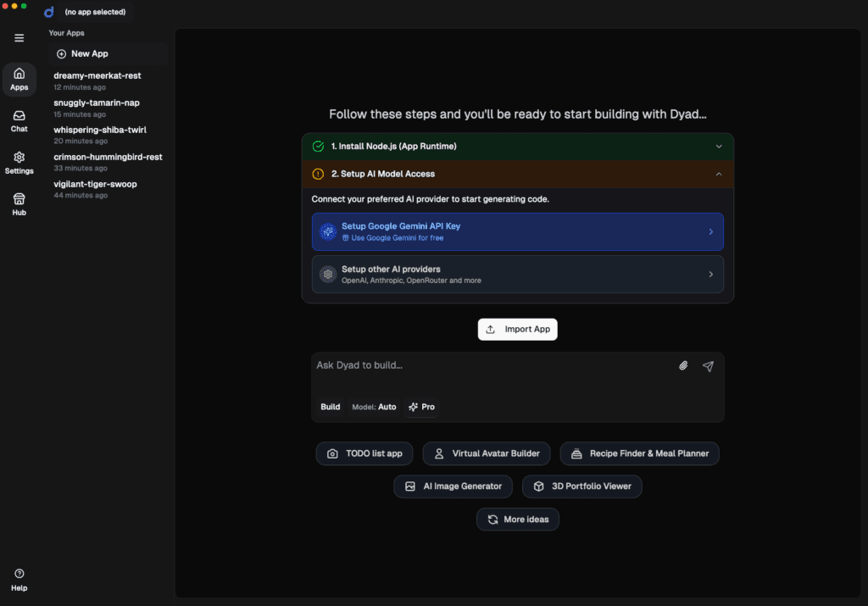Toggle the hamburger sidebar menu icon
This screenshot has height=606, width=868.
[19, 38]
